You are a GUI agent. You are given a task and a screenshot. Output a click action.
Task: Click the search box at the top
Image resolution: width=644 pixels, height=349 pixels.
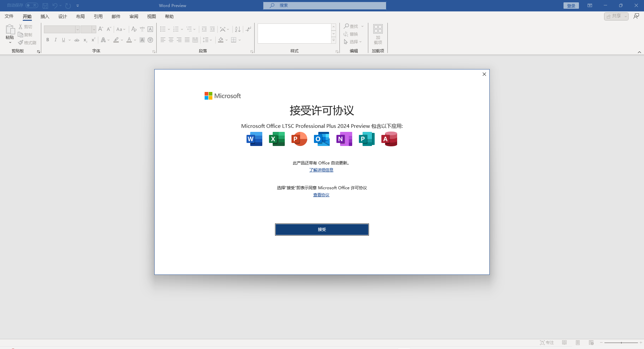[x=324, y=5]
